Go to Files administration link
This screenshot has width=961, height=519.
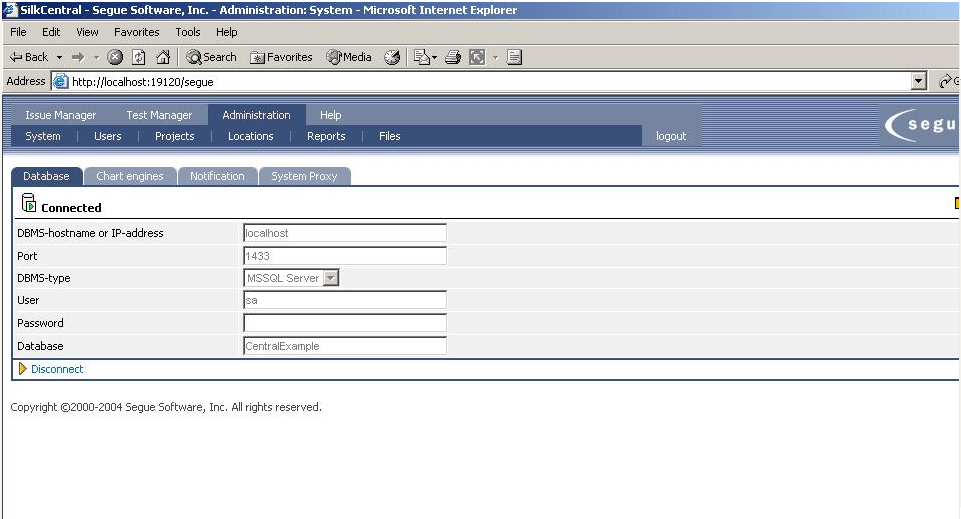pyautogui.click(x=390, y=136)
